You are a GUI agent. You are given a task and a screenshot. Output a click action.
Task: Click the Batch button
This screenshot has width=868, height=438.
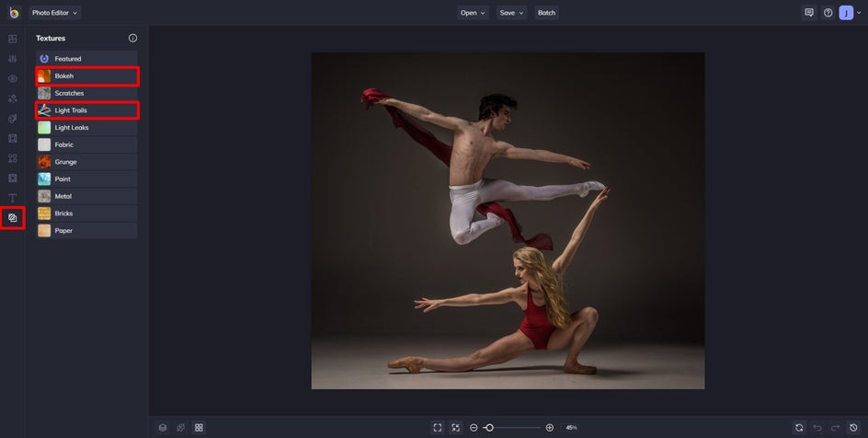point(546,13)
